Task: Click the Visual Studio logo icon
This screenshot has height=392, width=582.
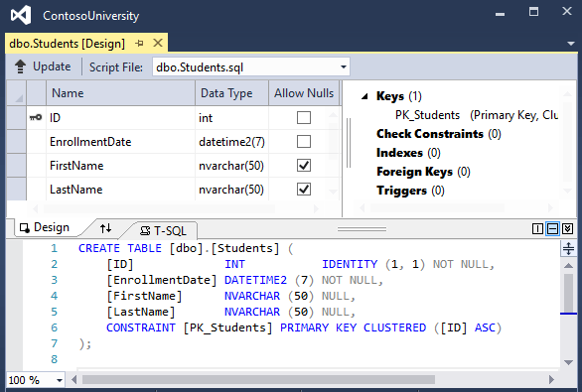Action: [x=21, y=15]
